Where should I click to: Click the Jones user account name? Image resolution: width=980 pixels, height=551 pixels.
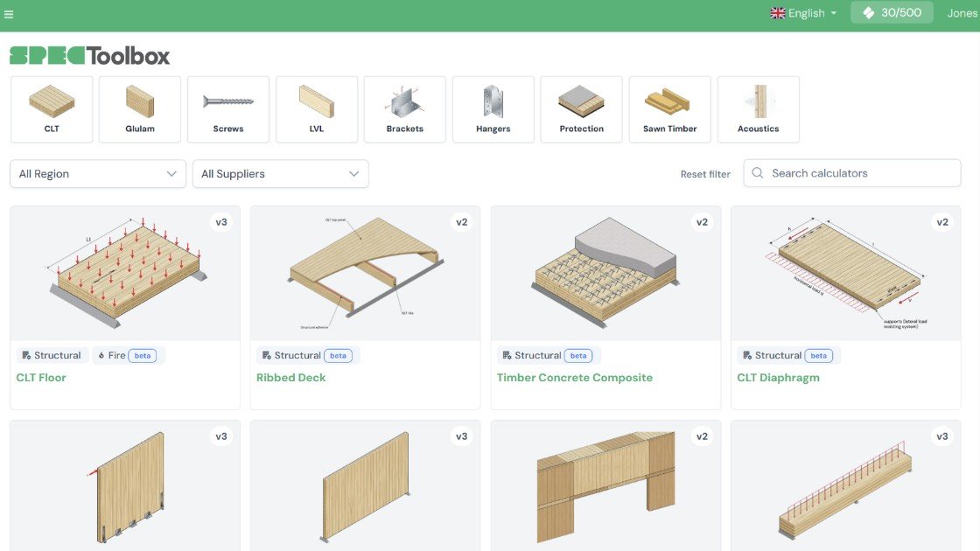(x=962, y=13)
